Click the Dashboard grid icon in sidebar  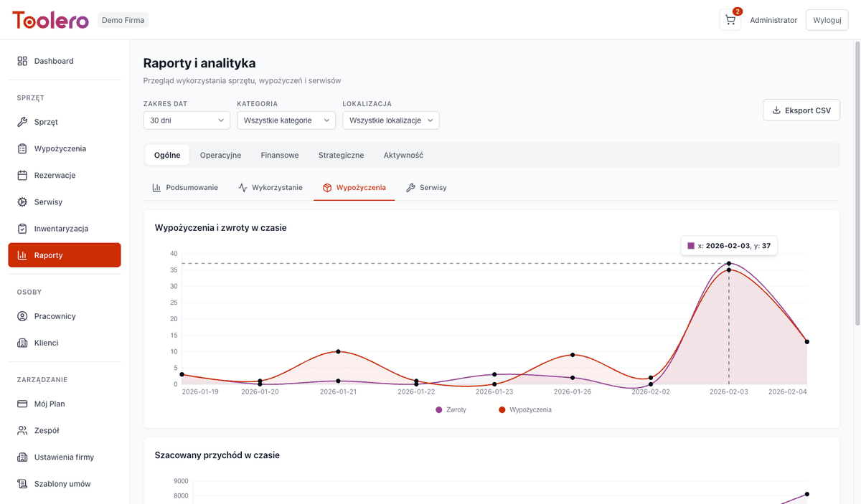[22, 61]
